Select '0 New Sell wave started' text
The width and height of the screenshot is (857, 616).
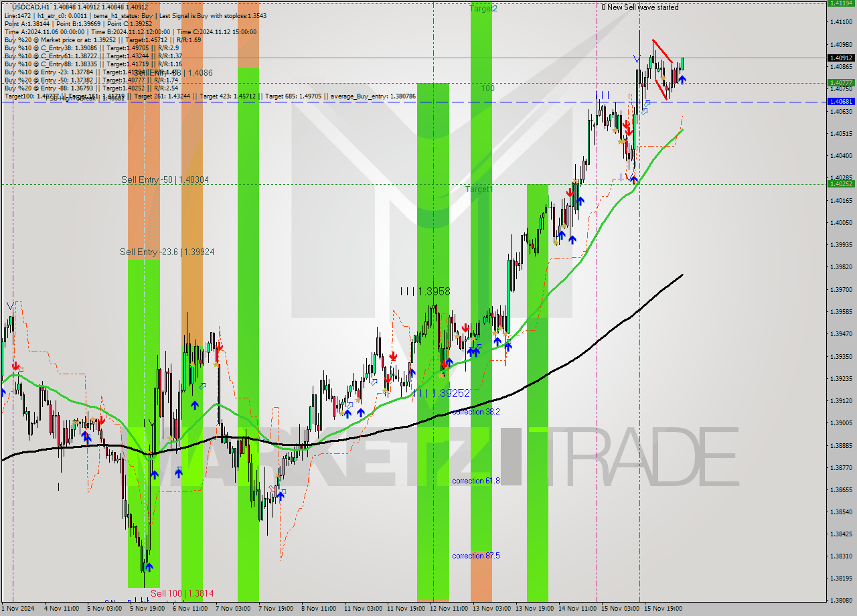[x=639, y=7]
